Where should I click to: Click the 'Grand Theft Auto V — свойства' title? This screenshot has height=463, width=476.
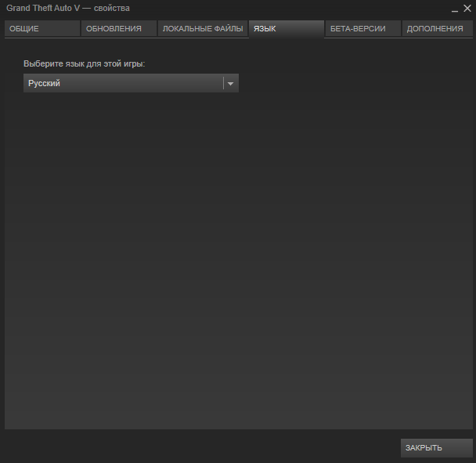click(68, 8)
